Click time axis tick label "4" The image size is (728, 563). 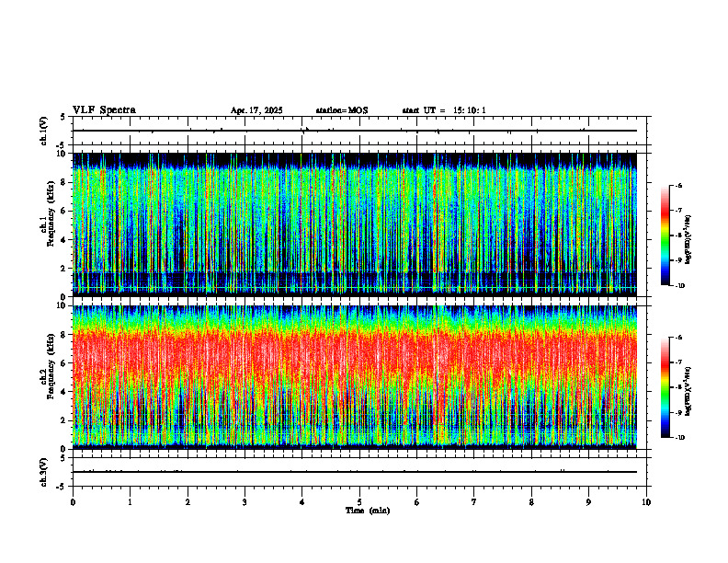pyautogui.click(x=302, y=502)
